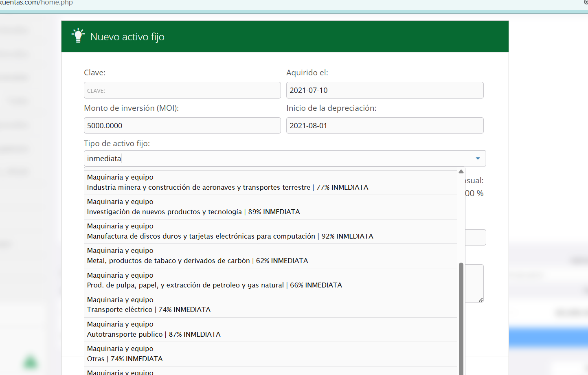Click the browser address bar URL
The height and width of the screenshot is (375, 588).
click(37, 3)
